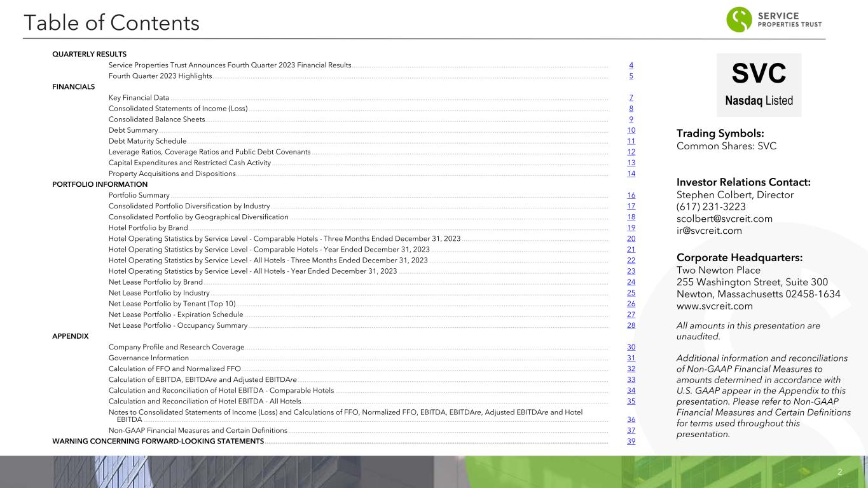This screenshot has width=868, height=488.
Task: Go to page 14 Property Acquisitions and Dispositions
Action: click(630, 173)
